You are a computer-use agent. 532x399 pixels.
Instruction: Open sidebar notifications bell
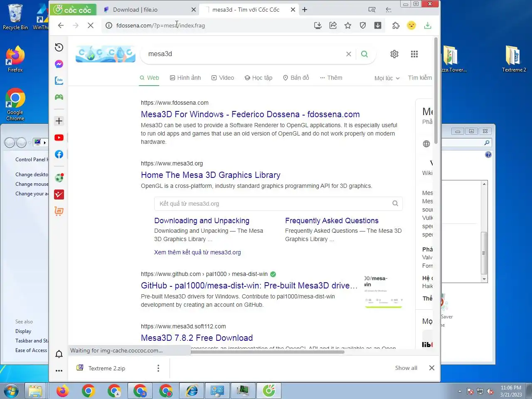59,354
